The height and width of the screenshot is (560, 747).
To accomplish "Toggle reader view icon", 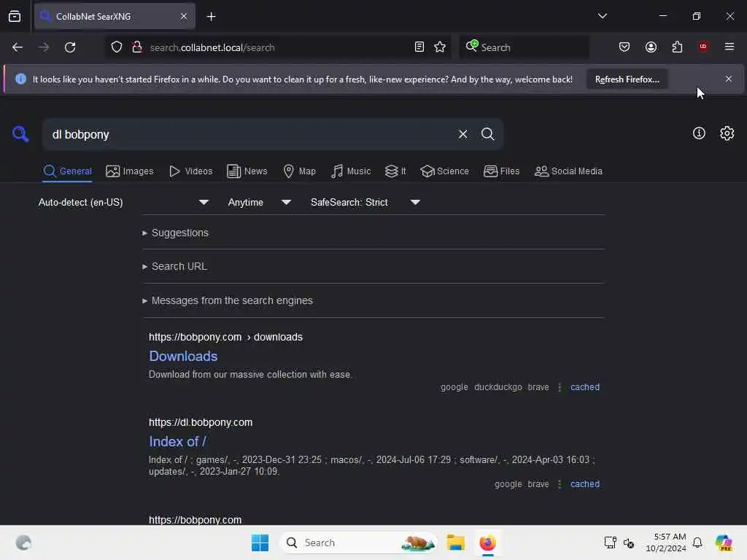I will 419,47.
